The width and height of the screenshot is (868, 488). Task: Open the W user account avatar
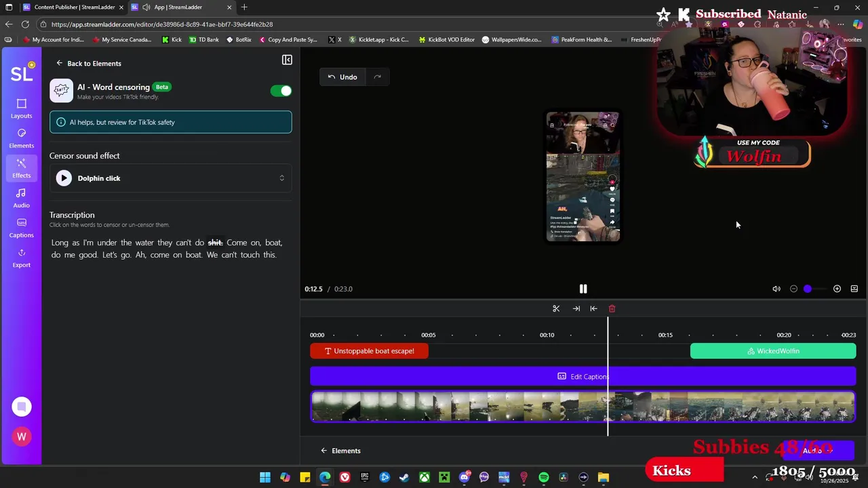(22, 437)
